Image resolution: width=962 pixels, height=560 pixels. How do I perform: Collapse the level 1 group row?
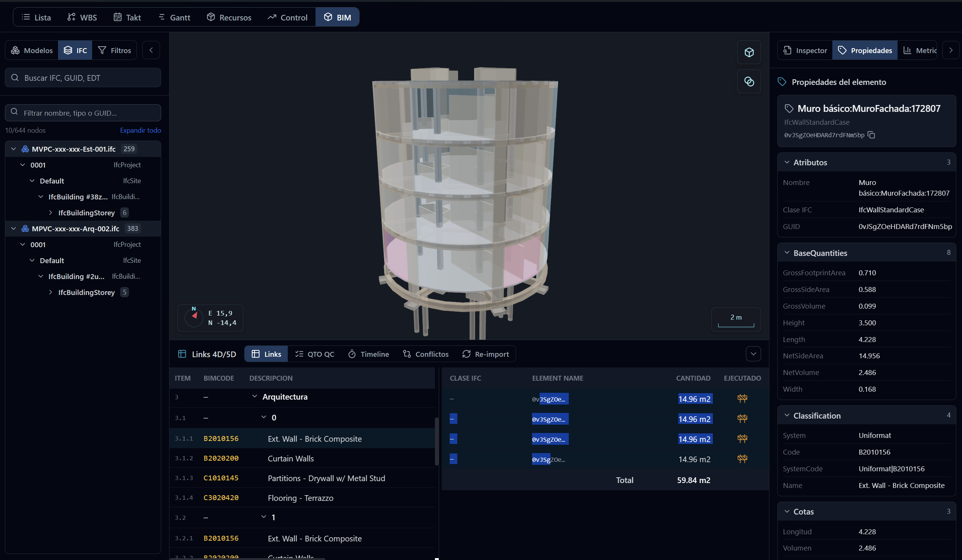(264, 517)
